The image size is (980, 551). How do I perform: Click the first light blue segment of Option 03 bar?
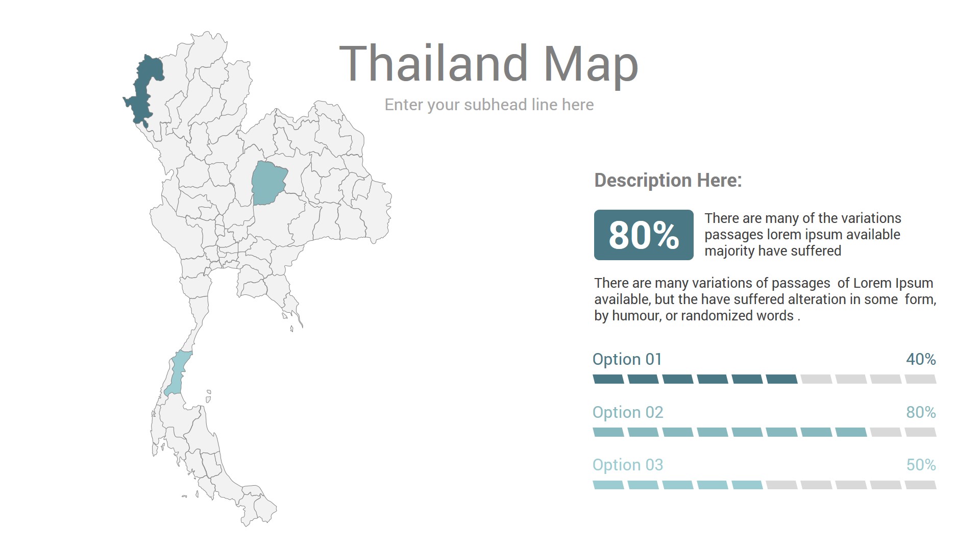pos(608,485)
